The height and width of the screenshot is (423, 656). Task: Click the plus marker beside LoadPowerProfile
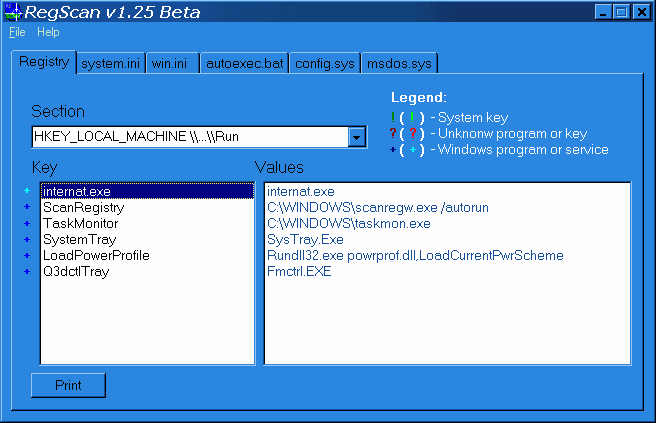pyautogui.click(x=27, y=255)
